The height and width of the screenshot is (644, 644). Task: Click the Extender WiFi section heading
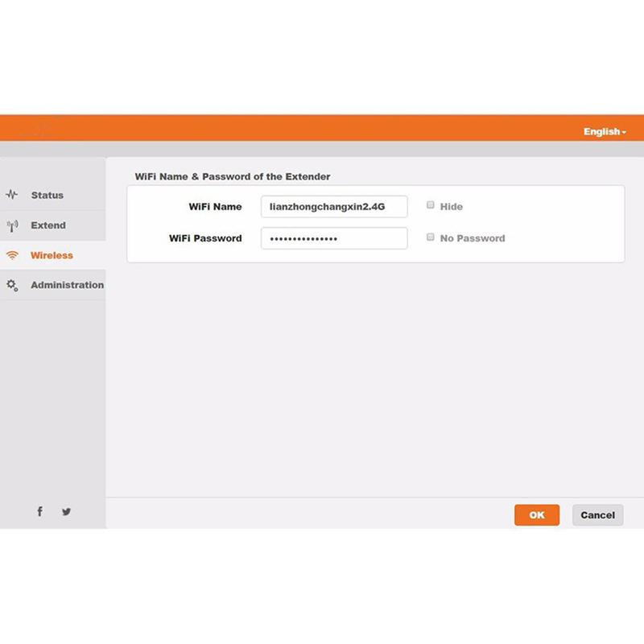click(x=232, y=176)
